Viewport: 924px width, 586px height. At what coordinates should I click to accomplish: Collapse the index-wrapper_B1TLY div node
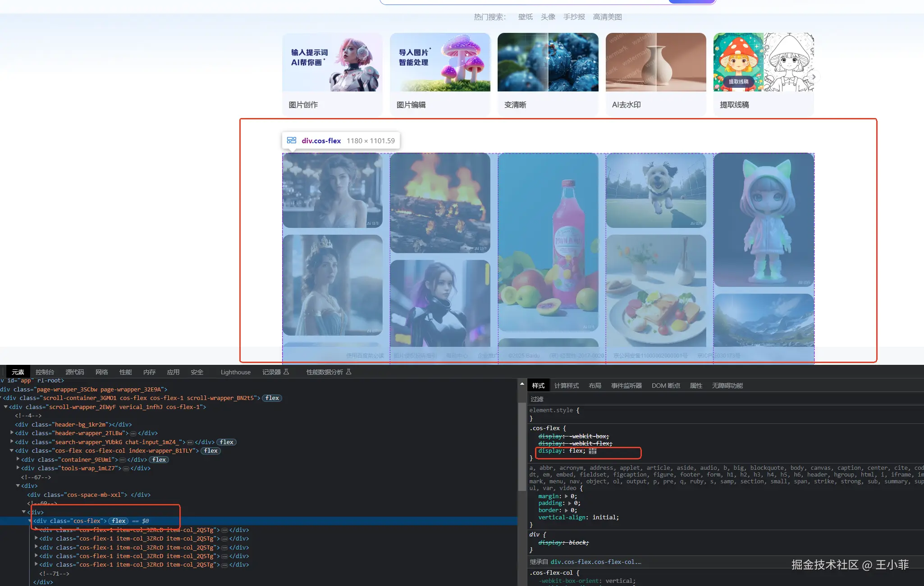tap(12, 450)
